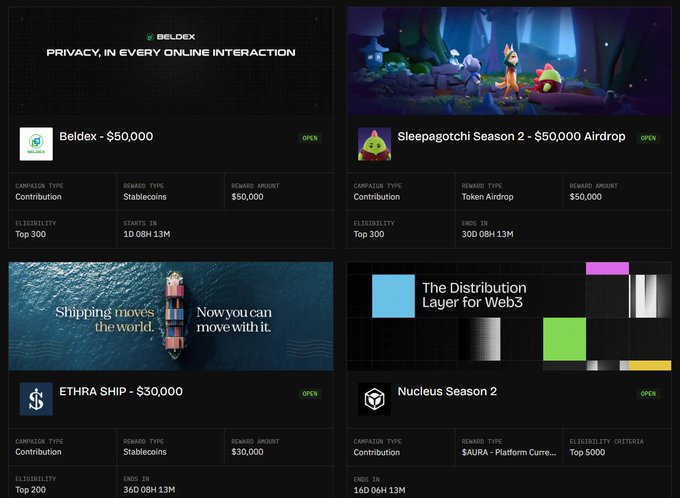Click the OPEN badge on ETHRA SHIP card
Screen dimensions: 680x498
310,393
